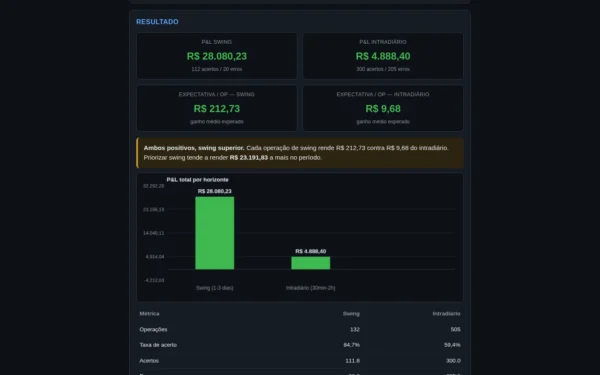Viewport: 600px width, 375px height.
Task: Click the 'Swing (1-3 dias)' axis label
Action: [215, 288]
